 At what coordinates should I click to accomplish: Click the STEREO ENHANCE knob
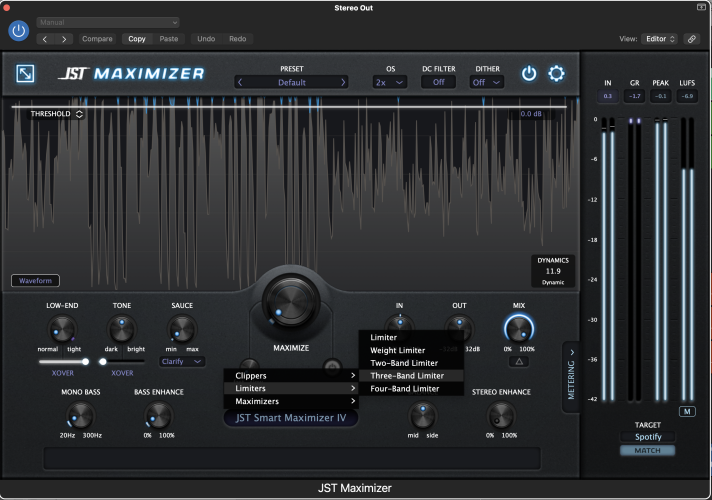click(501, 416)
